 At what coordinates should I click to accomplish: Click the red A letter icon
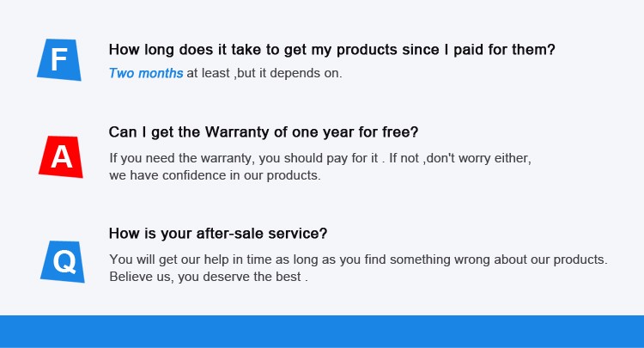(x=61, y=156)
